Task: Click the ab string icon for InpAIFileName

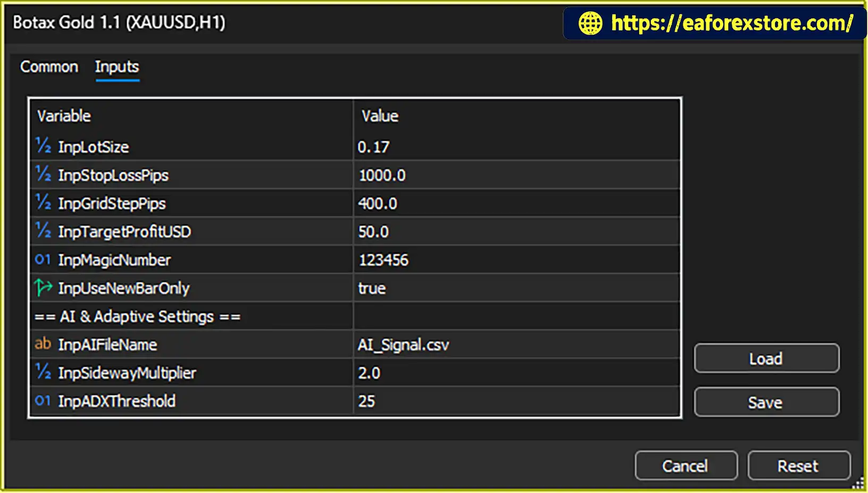Action: [x=43, y=344]
